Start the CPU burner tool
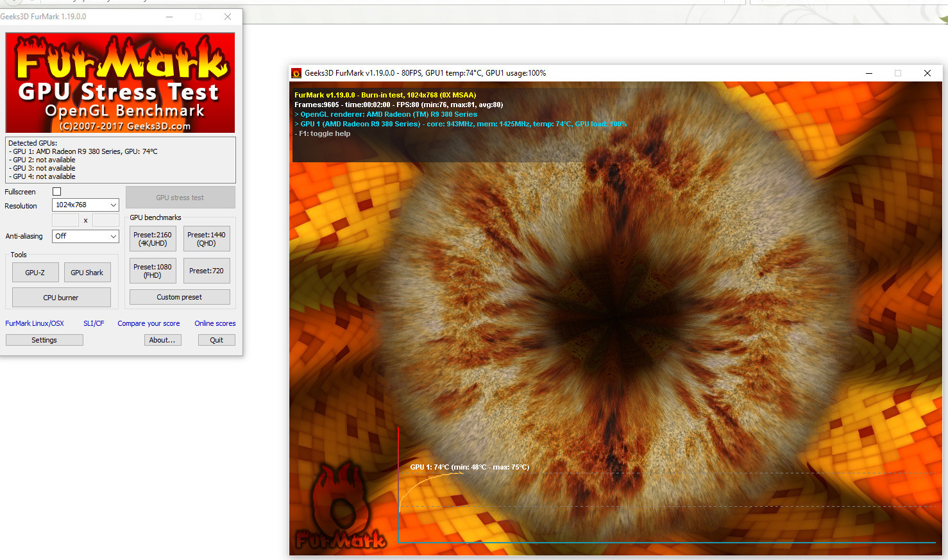Image resolution: width=948 pixels, height=560 pixels. (x=61, y=298)
